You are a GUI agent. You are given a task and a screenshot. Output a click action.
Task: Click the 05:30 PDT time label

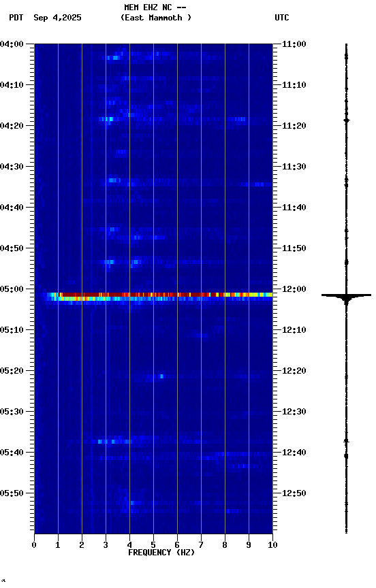point(12,412)
